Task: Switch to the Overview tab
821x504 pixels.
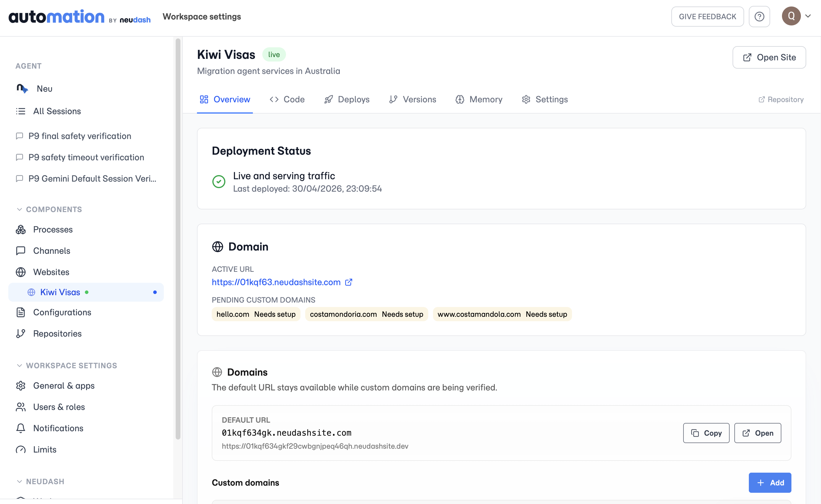Action: [x=225, y=99]
